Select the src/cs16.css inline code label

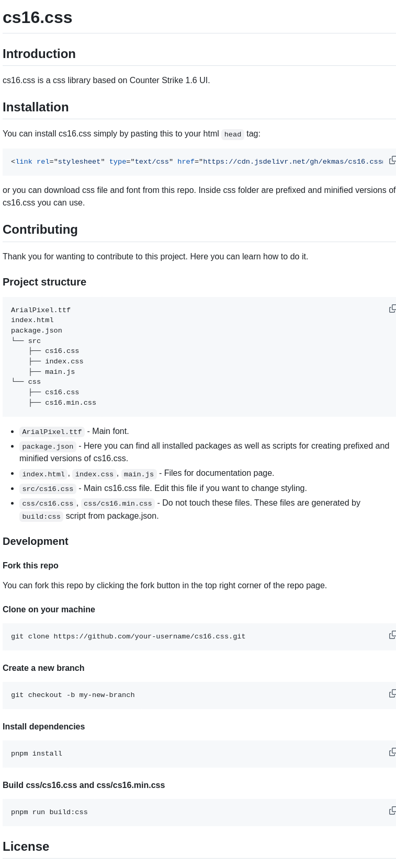(x=48, y=489)
